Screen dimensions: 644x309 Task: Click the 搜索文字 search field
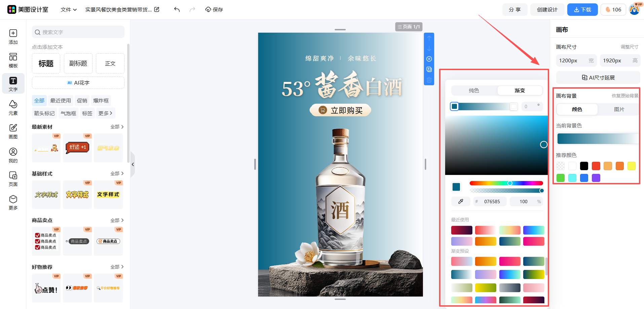pos(78,32)
